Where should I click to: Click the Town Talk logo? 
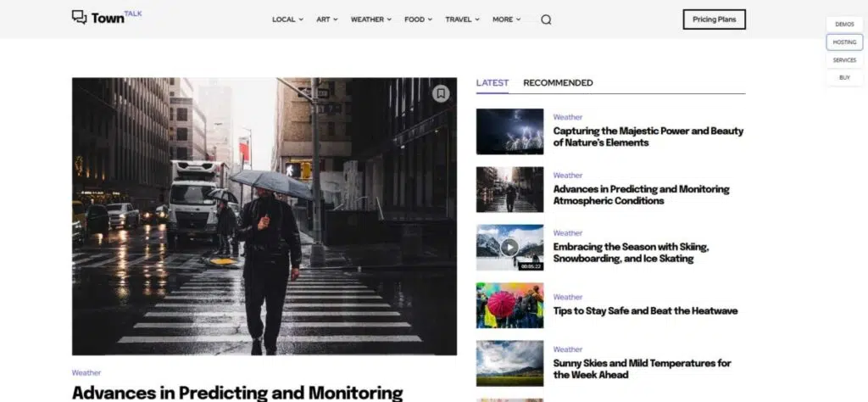coord(107,17)
